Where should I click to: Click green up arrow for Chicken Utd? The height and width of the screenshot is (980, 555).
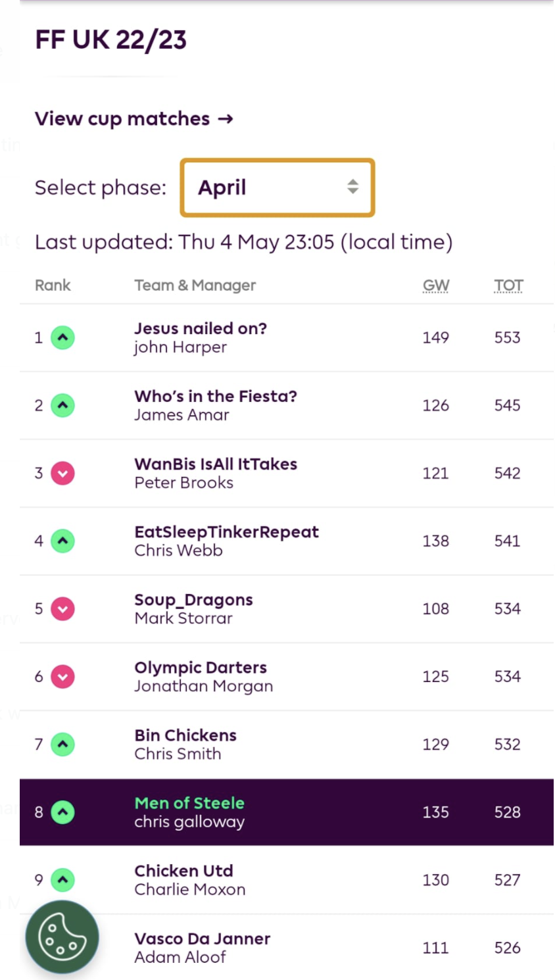63,880
